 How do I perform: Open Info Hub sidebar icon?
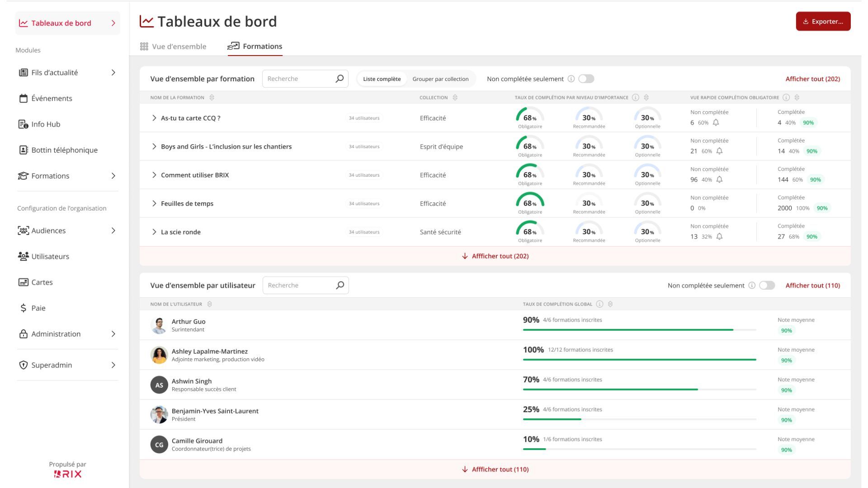[24, 124]
